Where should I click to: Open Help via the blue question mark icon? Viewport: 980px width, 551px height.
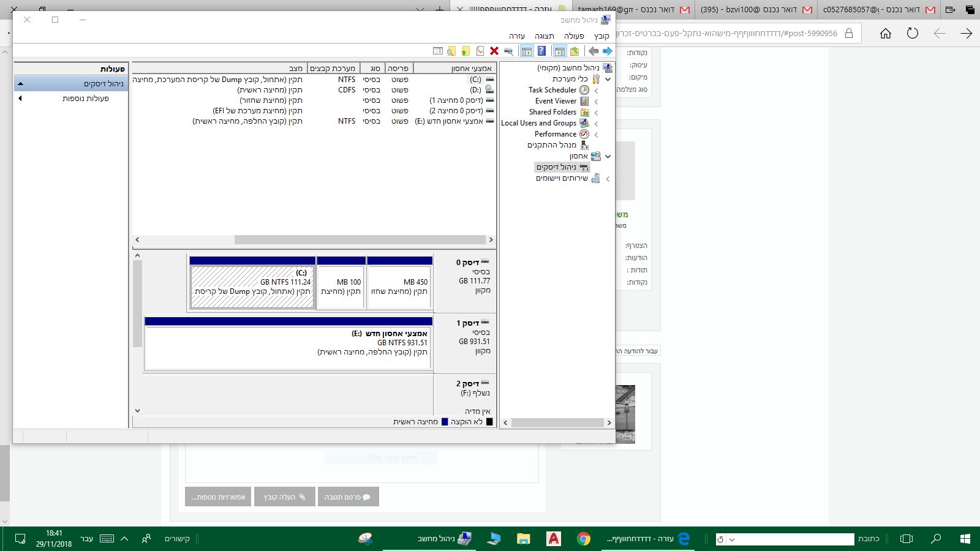[x=541, y=51]
